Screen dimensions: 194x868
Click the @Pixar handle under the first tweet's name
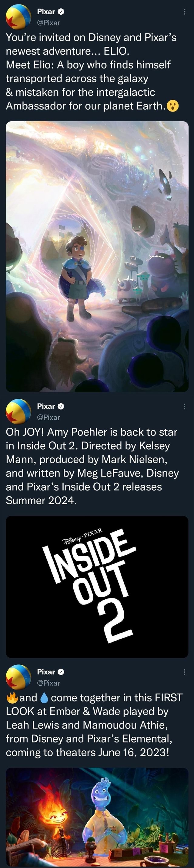pyautogui.click(x=49, y=23)
